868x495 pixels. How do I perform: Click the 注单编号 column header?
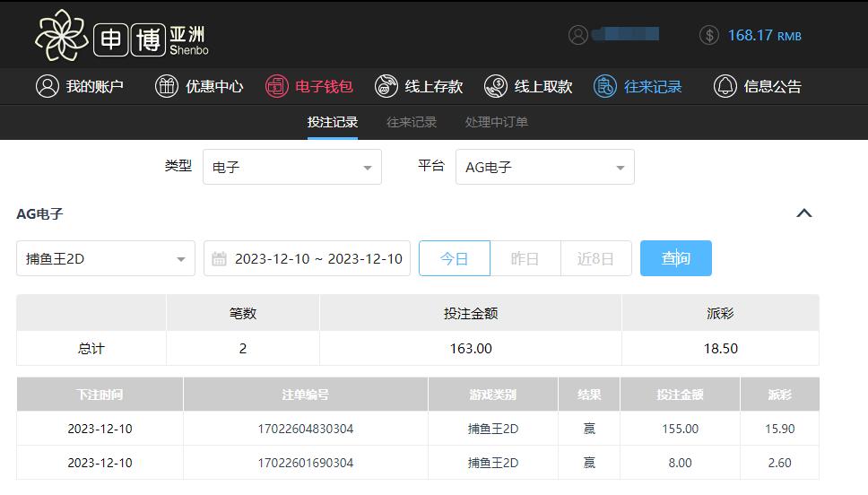coord(306,395)
